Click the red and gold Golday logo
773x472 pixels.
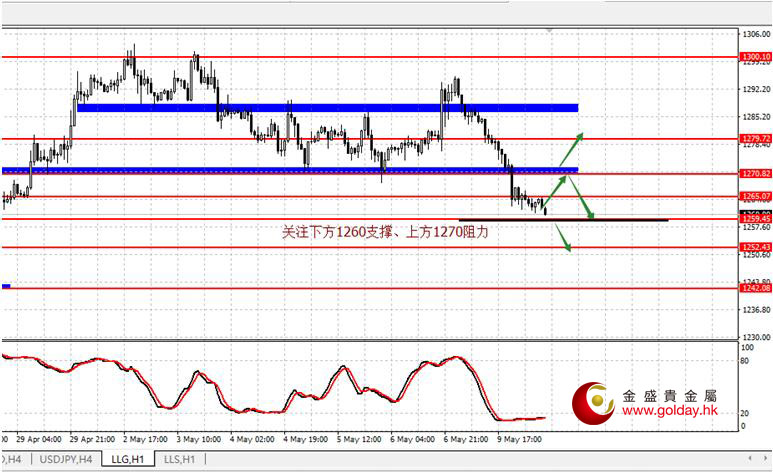593,402
